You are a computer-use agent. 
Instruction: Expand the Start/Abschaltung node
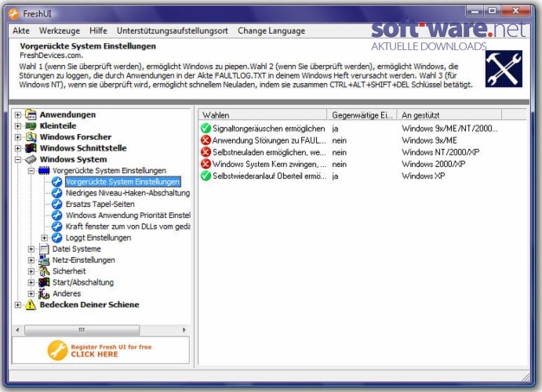[31, 282]
